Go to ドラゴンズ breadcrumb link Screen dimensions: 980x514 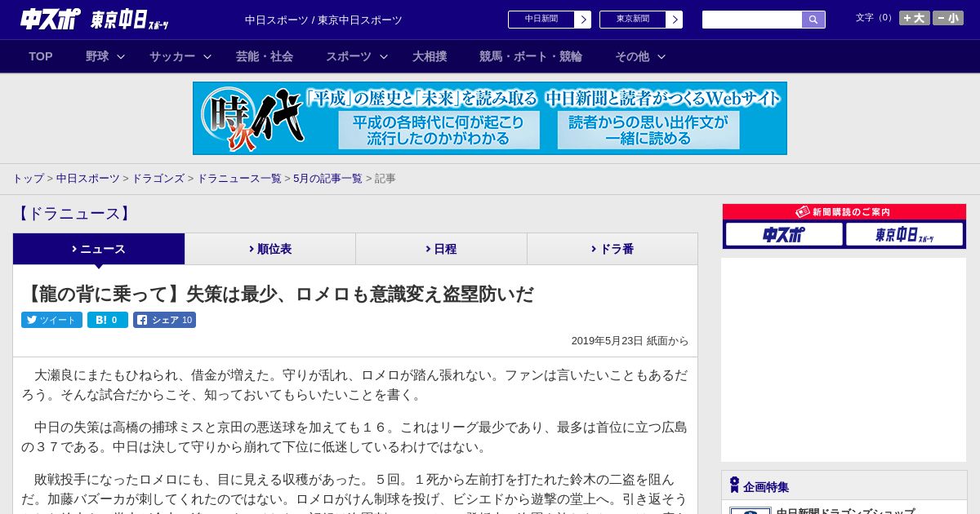tap(158, 179)
